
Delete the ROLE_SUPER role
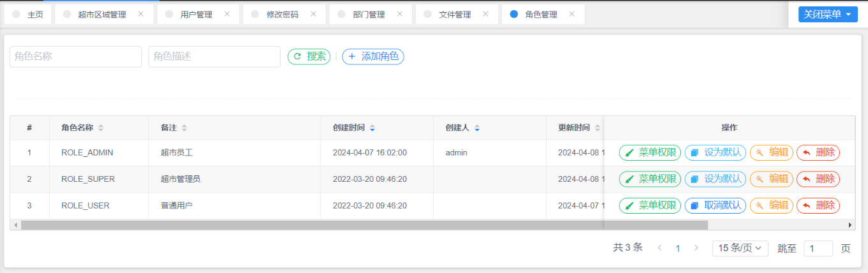pyautogui.click(x=818, y=179)
